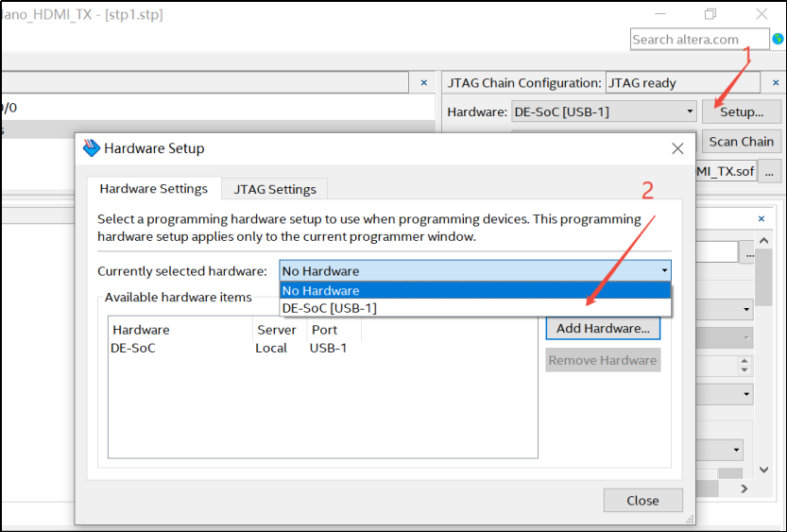787x532 pixels.
Task: Select the DE-SoC row in hardware list
Action: [323, 349]
